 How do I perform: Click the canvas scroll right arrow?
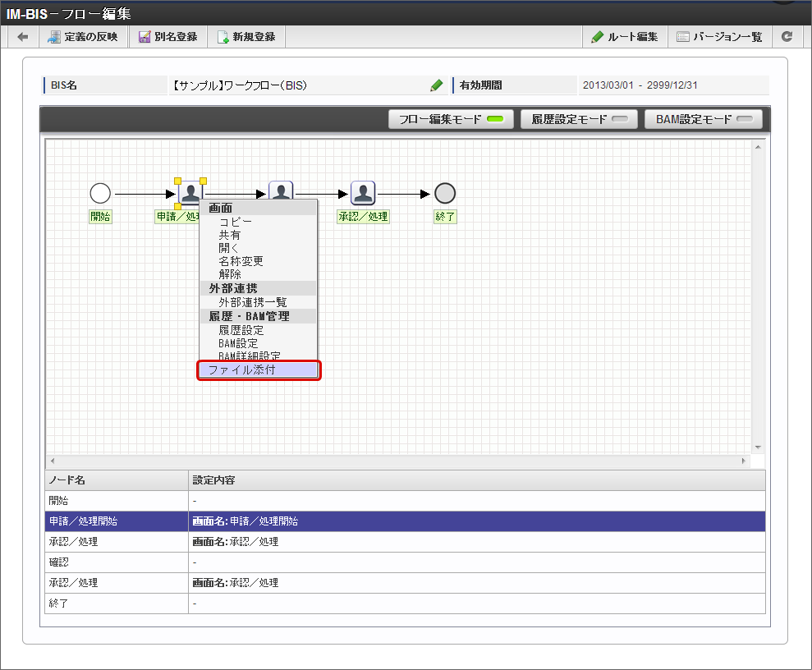tap(744, 461)
